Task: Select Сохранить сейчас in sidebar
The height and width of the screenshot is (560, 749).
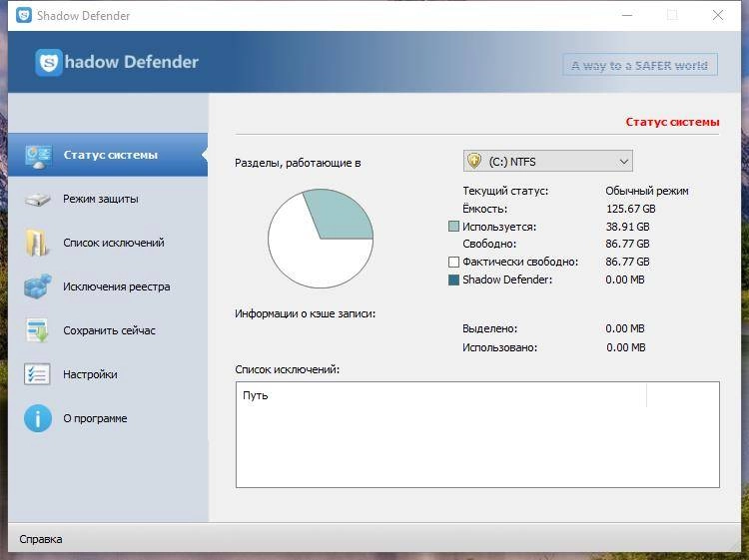Action: [108, 330]
